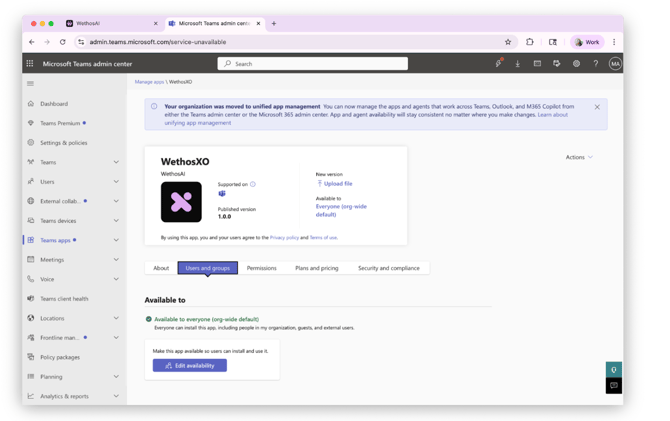Click the Edit availability button
This screenshot has width=670, height=421.
(x=189, y=366)
